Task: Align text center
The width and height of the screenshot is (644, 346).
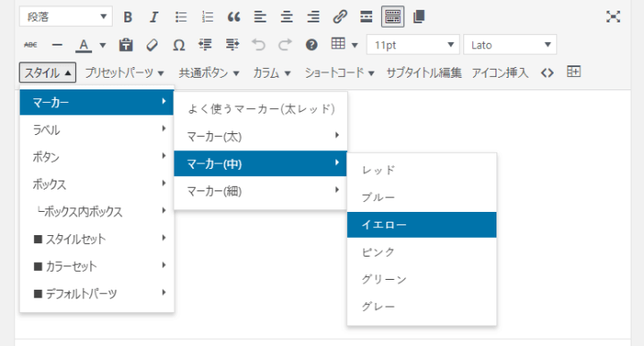Action: tap(287, 17)
